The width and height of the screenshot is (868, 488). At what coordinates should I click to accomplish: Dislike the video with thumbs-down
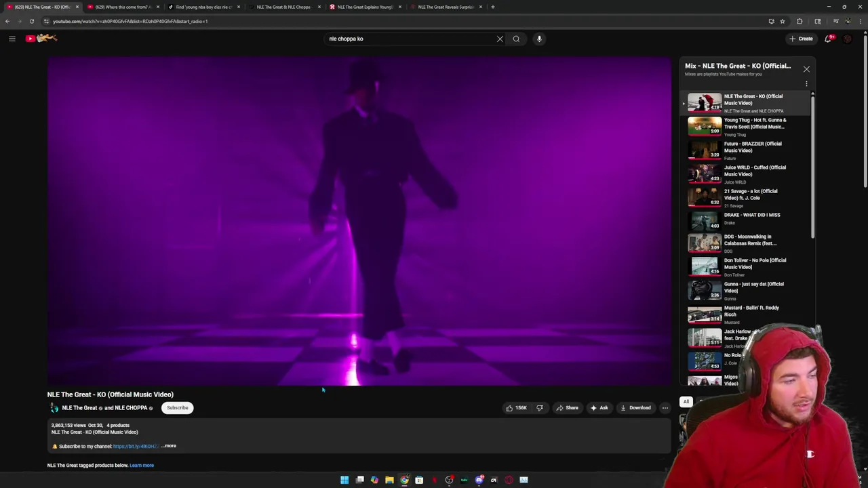coord(540,408)
